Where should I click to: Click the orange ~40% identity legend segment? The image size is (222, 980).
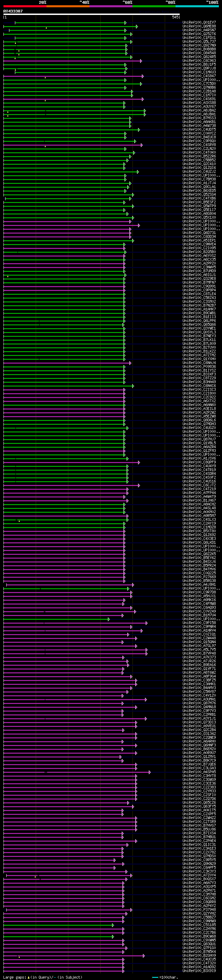[68, 6]
